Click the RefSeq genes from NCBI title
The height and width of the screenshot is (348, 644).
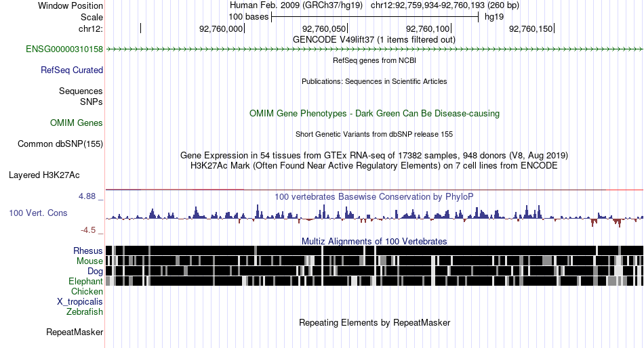point(374,60)
